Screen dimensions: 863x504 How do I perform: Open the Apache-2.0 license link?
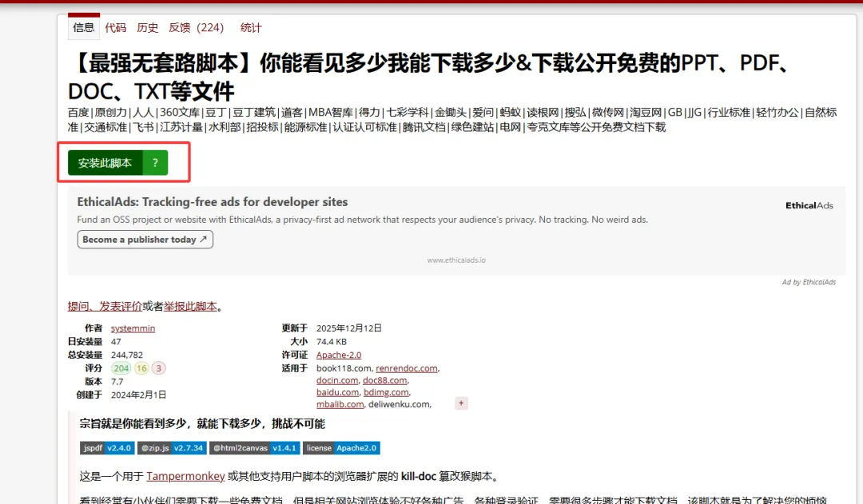click(339, 355)
